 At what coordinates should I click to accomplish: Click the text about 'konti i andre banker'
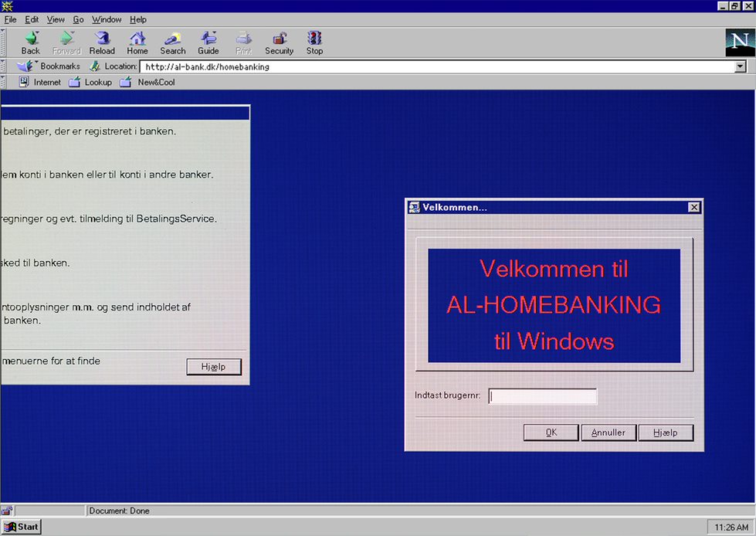(107, 175)
